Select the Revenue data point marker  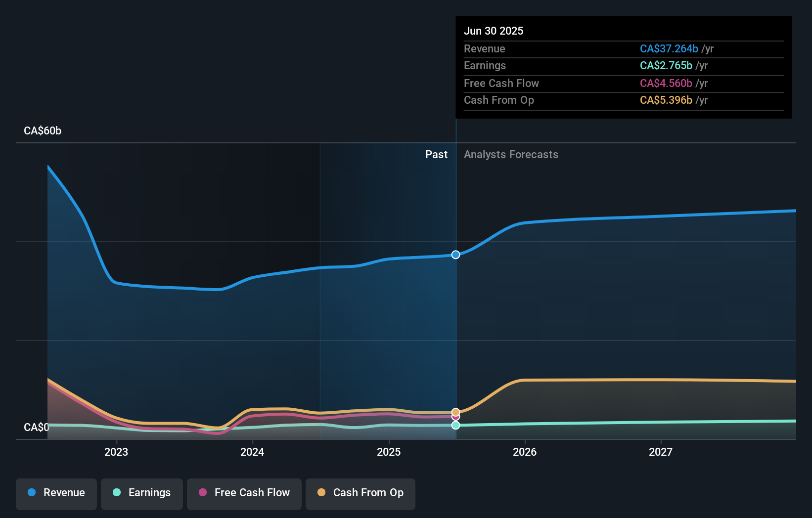pos(455,255)
